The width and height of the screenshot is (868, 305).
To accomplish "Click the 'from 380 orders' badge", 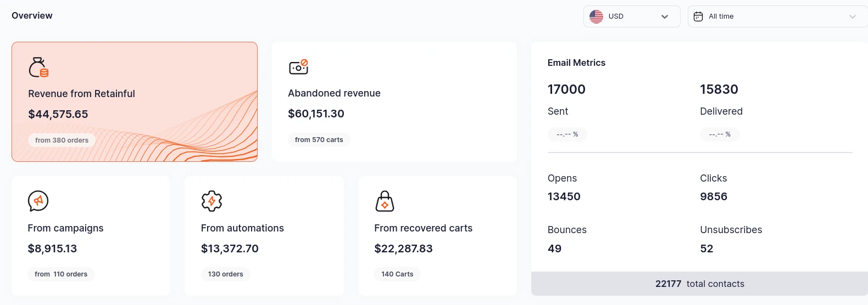I will point(62,140).
